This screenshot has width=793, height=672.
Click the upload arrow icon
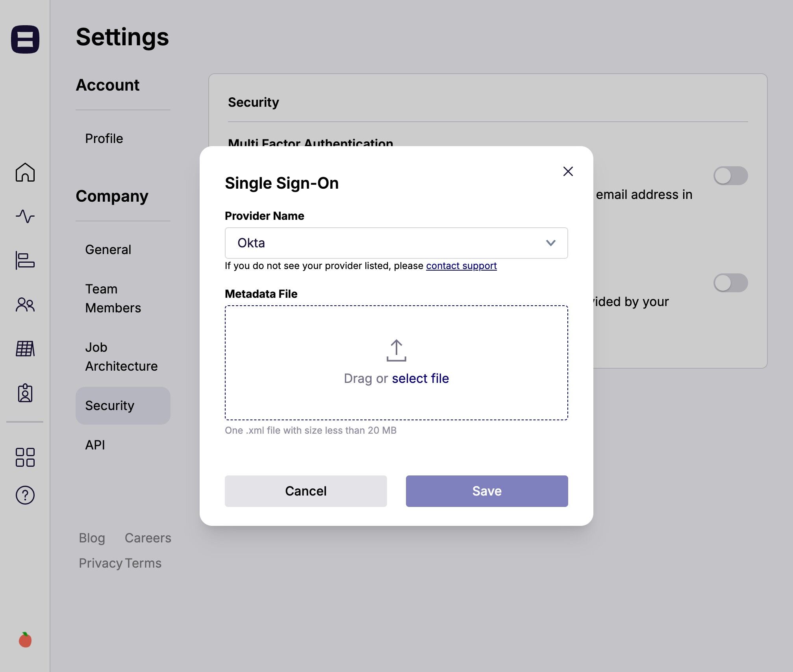click(x=396, y=351)
